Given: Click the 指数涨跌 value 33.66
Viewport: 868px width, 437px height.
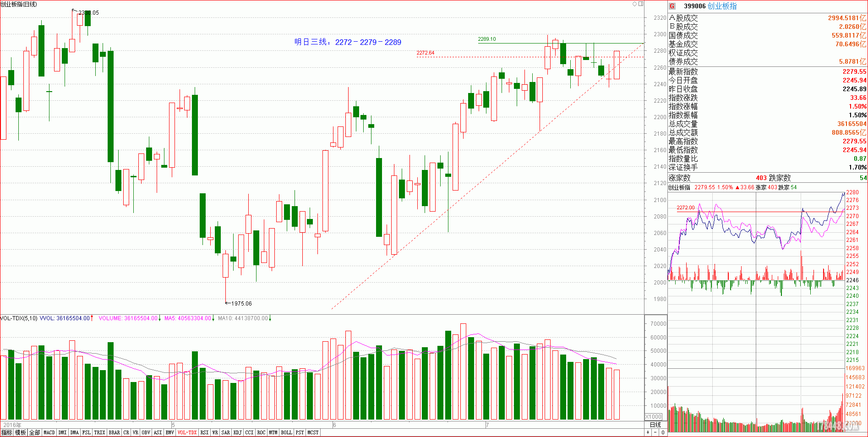Looking at the screenshot, I should click(858, 98).
